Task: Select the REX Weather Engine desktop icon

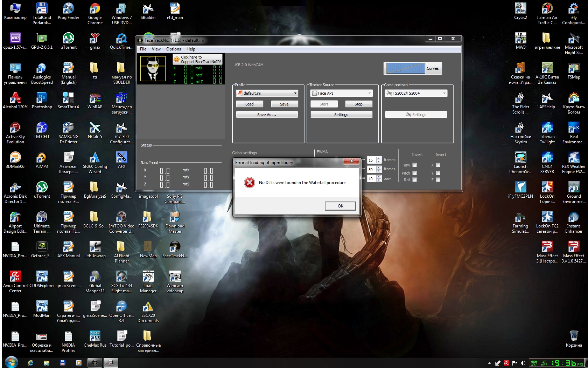Action: point(574,163)
